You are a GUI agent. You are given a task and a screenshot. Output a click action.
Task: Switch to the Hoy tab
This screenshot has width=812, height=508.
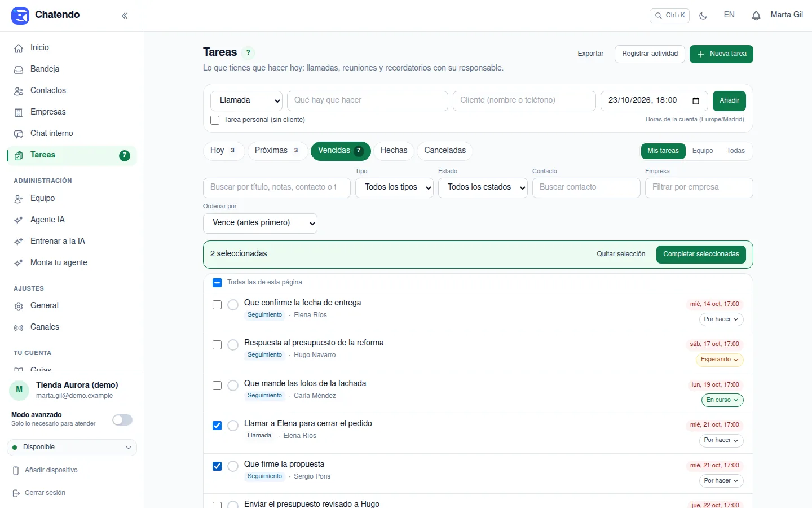[223, 151]
